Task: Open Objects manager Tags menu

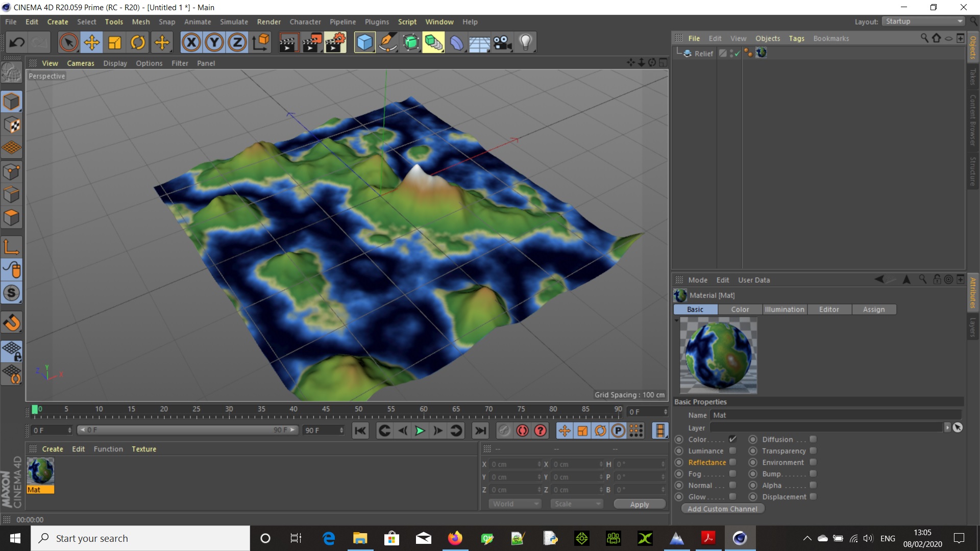Action: (796, 38)
